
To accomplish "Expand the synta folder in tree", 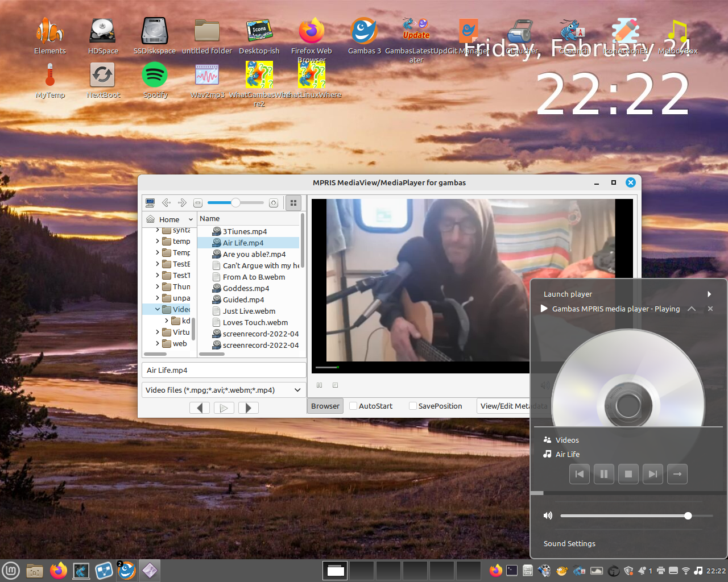I will coord(158,230).
